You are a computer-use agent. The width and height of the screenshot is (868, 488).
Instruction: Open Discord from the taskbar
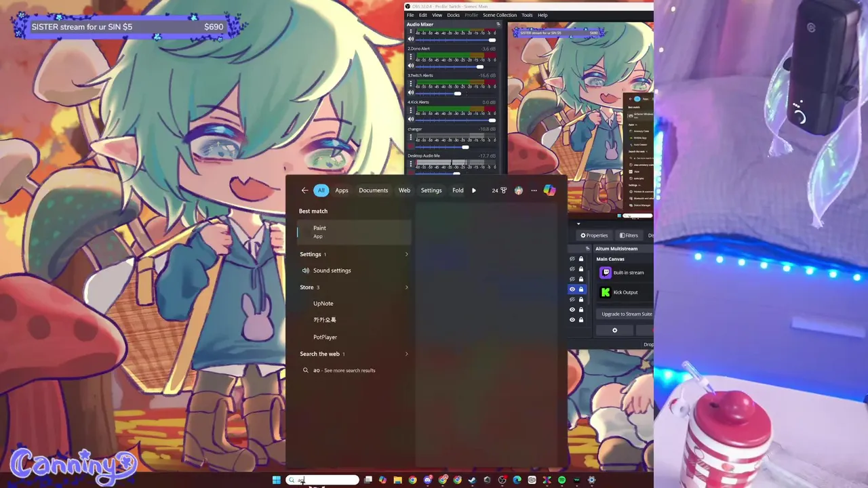tap(428, 480)
